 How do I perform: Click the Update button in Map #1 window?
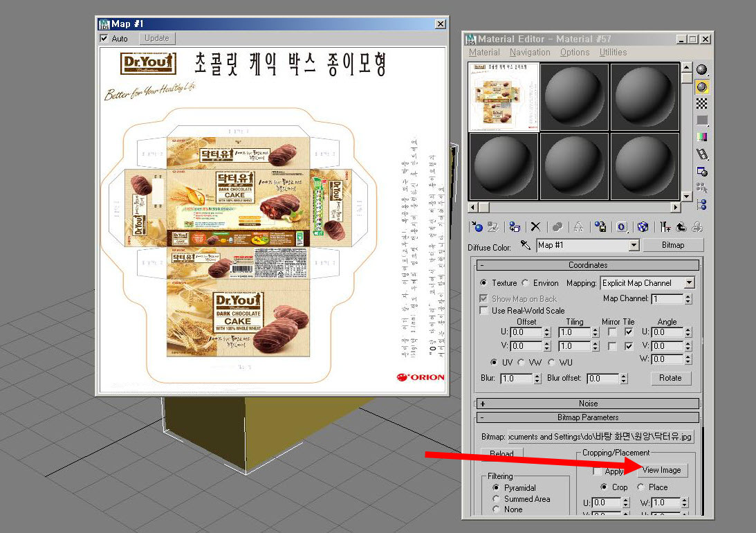[157, 38]
